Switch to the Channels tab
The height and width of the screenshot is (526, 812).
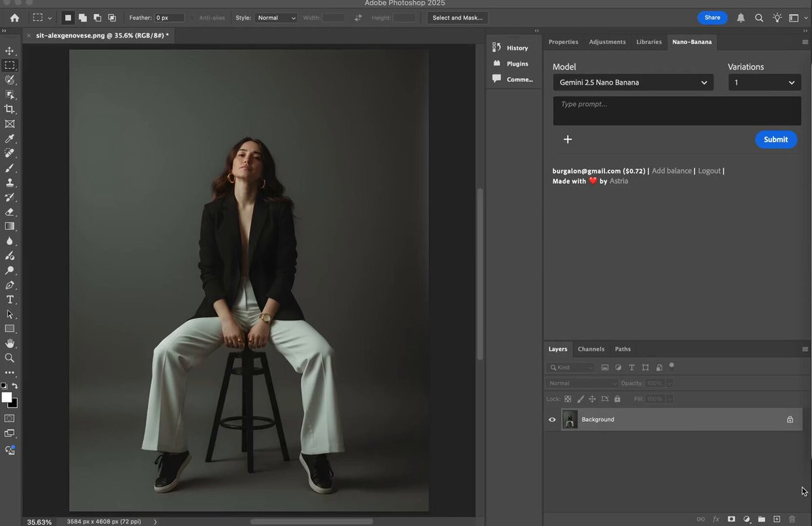591,349
